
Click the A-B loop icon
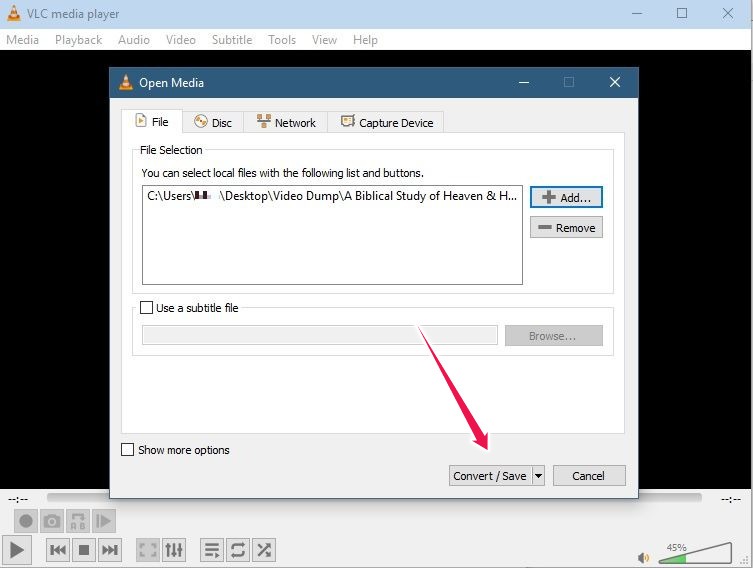(78, 521)
